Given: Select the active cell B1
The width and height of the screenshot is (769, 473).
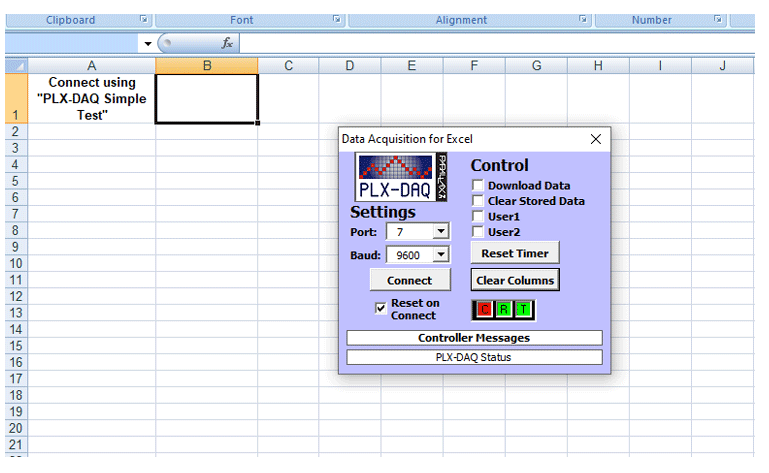Looking at the screenshot, I should 206,99.
